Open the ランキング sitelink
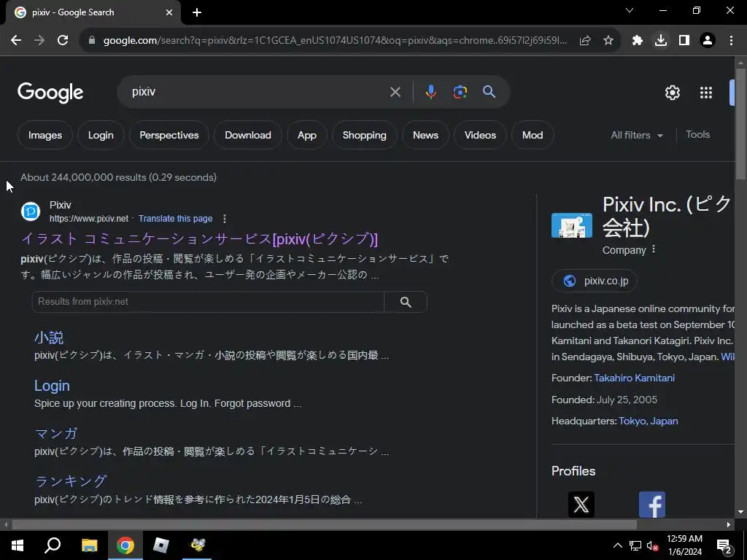The image size is (747, 560). point(71,481)
